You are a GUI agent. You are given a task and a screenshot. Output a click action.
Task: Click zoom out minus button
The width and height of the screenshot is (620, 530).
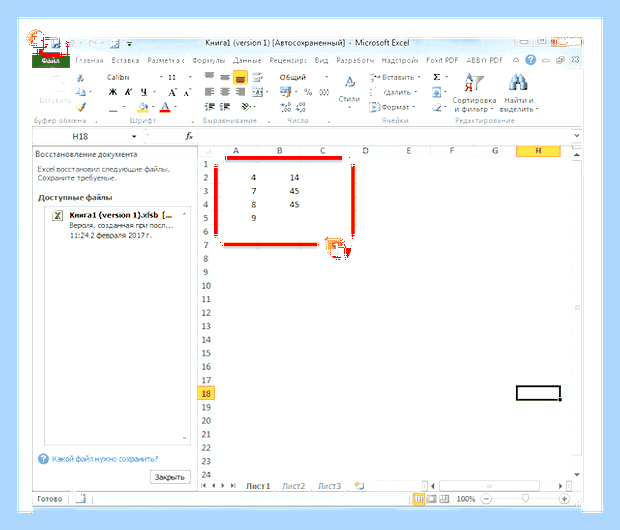[x=486, y=499]
